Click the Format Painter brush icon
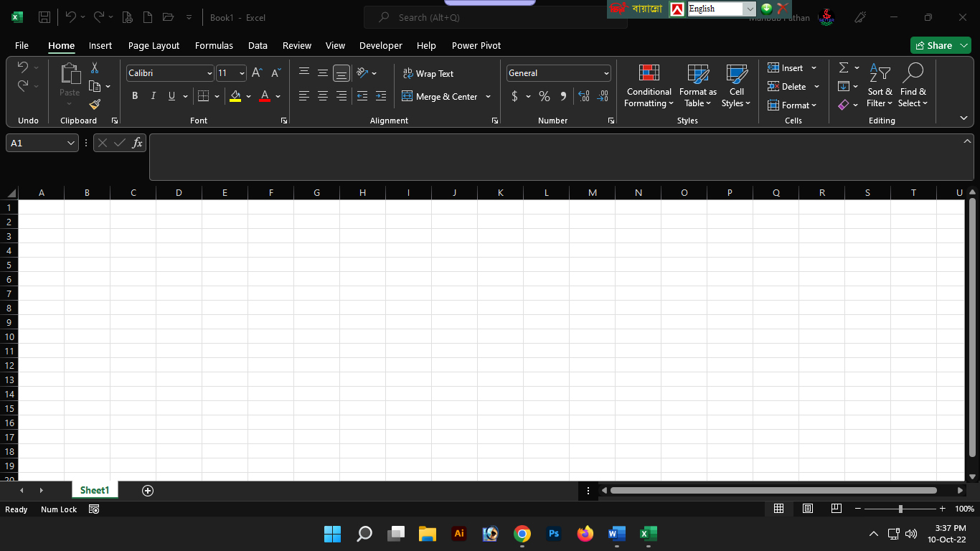 [95, 105]
